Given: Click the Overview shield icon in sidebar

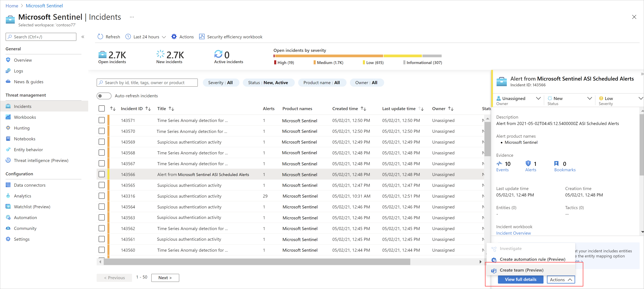Looking at the screenshot, I should coord(8,60).
